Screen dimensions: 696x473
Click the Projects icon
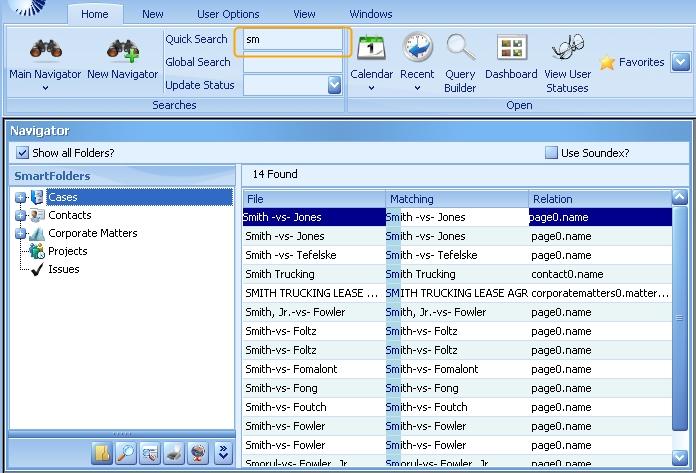coord(37,251)
